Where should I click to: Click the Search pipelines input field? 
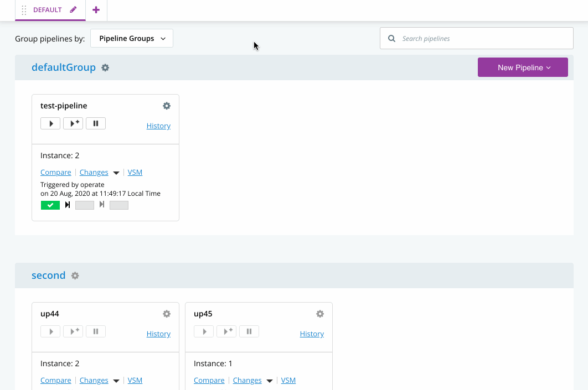(x=482, y=39)
